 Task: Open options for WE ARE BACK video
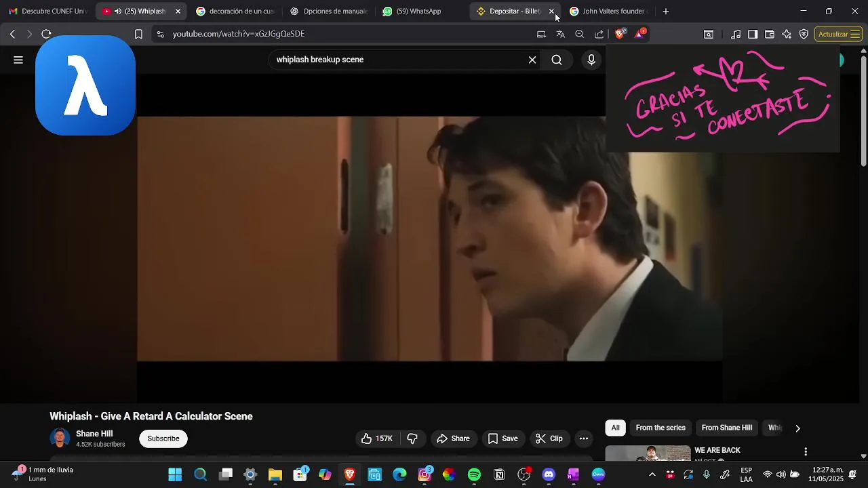click(x=806, y=451)
